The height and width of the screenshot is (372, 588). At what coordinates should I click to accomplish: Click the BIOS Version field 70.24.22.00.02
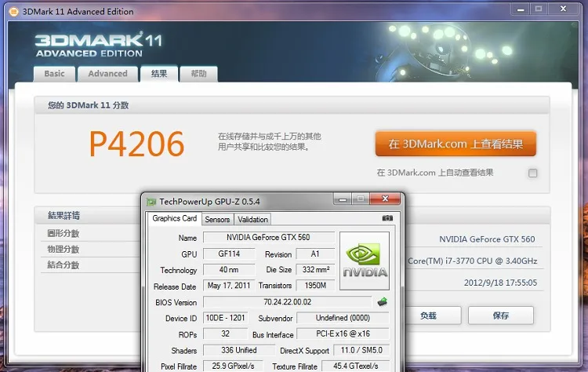coord(287,302)
